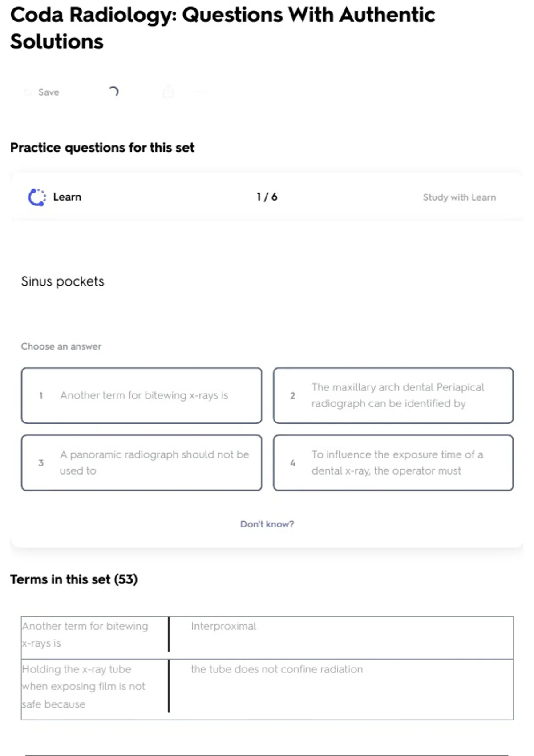This screenshot has width=534, height=756.
Task: Select answer 'To influence the exposure time'
Action: 393,462
